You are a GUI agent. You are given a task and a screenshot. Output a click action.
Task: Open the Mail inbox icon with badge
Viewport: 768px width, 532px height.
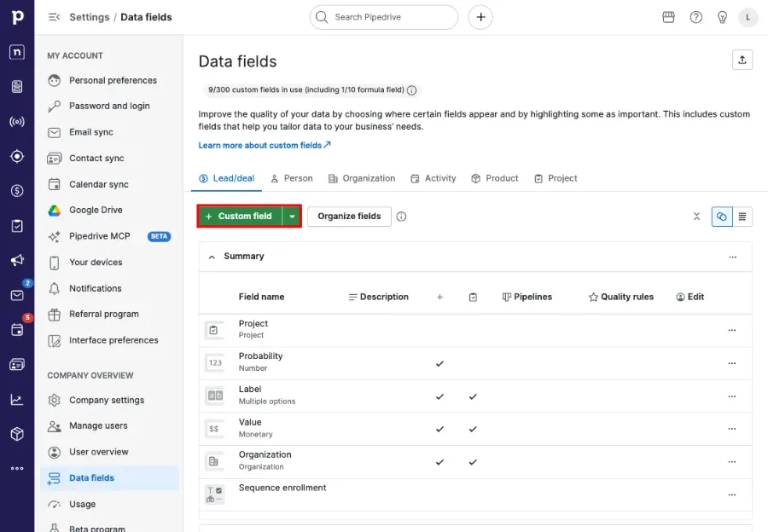(17, 295)
